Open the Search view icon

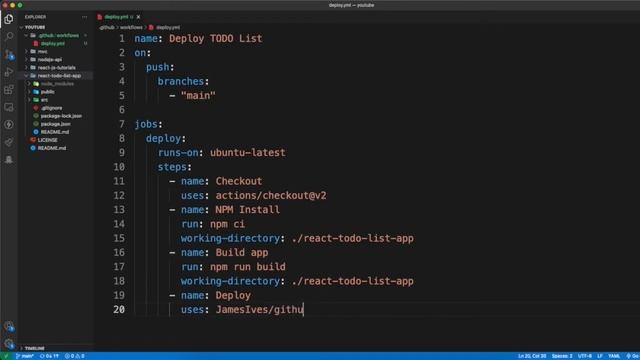click(x=9, y=36)
